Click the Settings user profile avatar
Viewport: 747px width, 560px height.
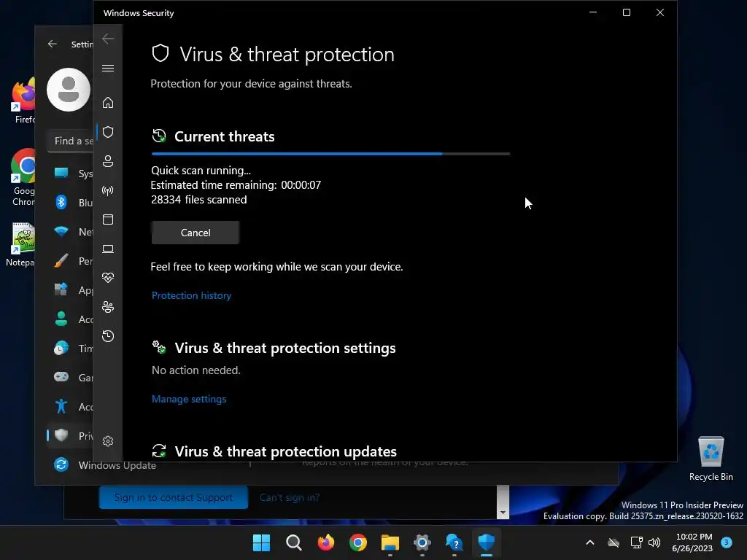click(x=69, y=90)
